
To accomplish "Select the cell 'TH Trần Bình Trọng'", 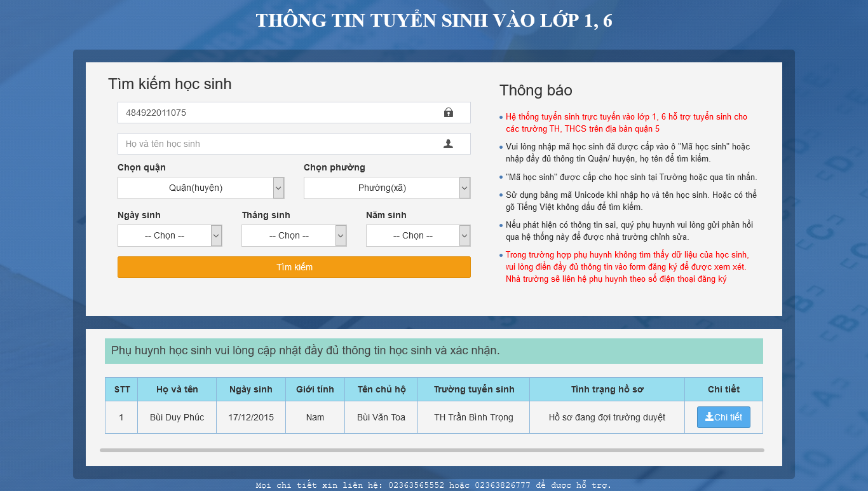I will pos(474,417).
